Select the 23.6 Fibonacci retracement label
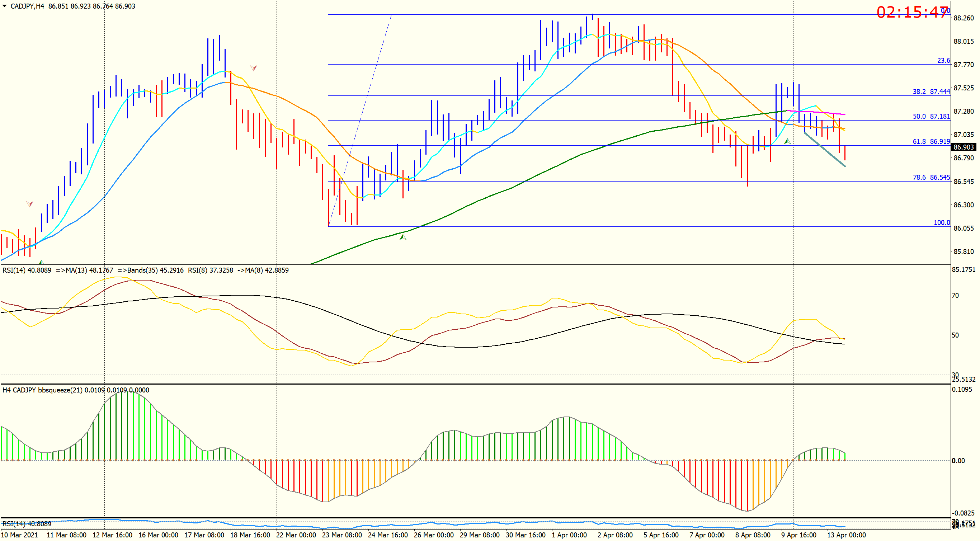This screenshot has height=541, width=980. [943, 60]
